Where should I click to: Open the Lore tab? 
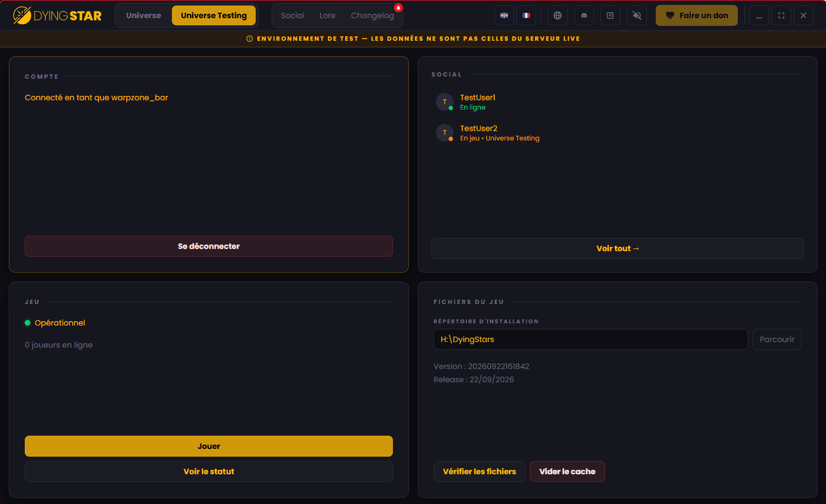(327, 15)
